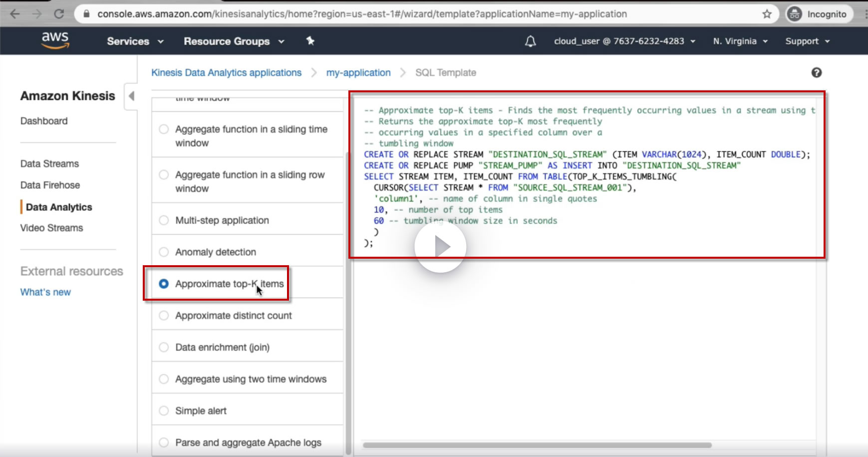Open Data Streams in sidebar
Screen dimensions: 868x457
(49, 164)
